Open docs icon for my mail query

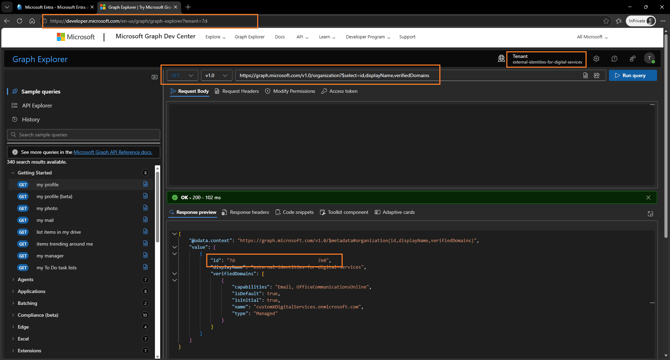(x=145, y=220)
